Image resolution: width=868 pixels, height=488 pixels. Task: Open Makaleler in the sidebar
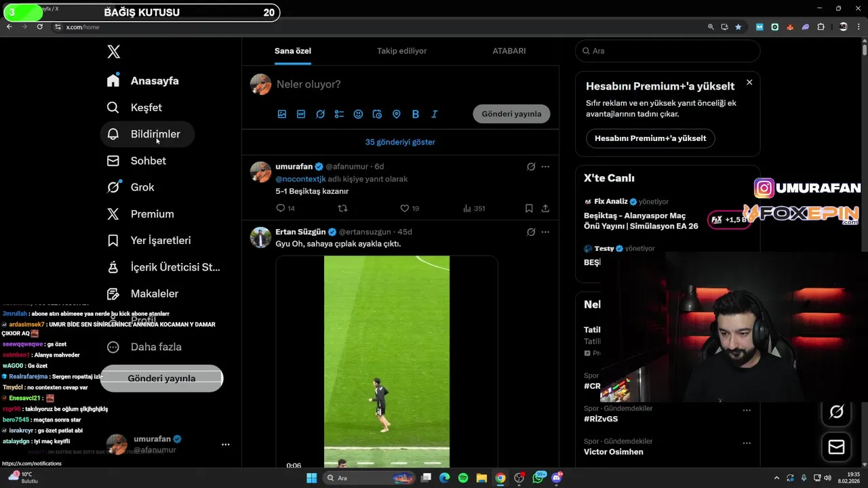(142, 293)
